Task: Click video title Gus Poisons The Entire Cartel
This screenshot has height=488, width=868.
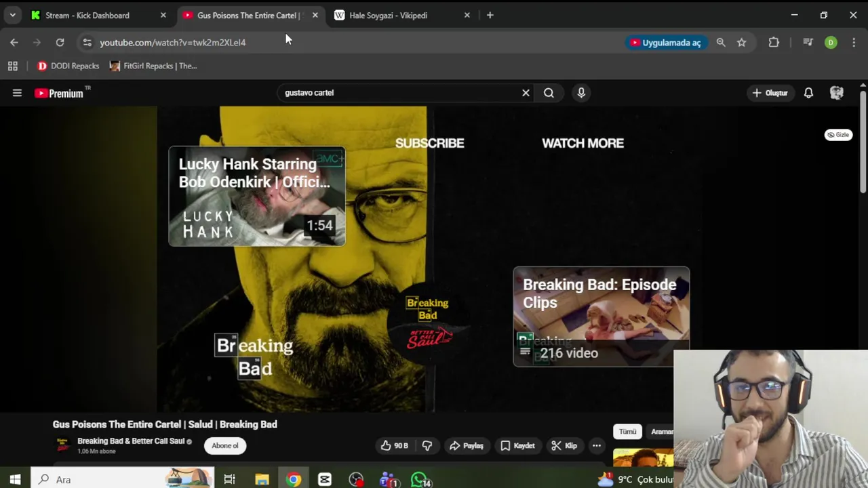Action: click(x=165, y=424)
